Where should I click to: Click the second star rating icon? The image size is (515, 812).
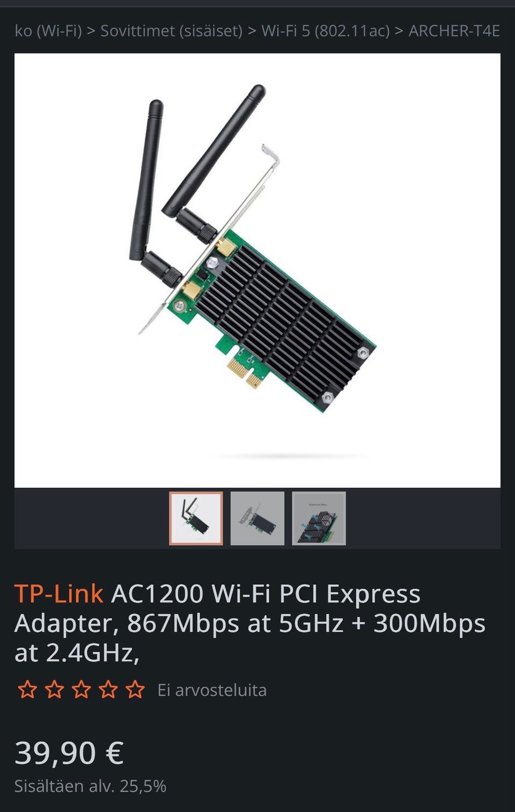coord(54,689)
